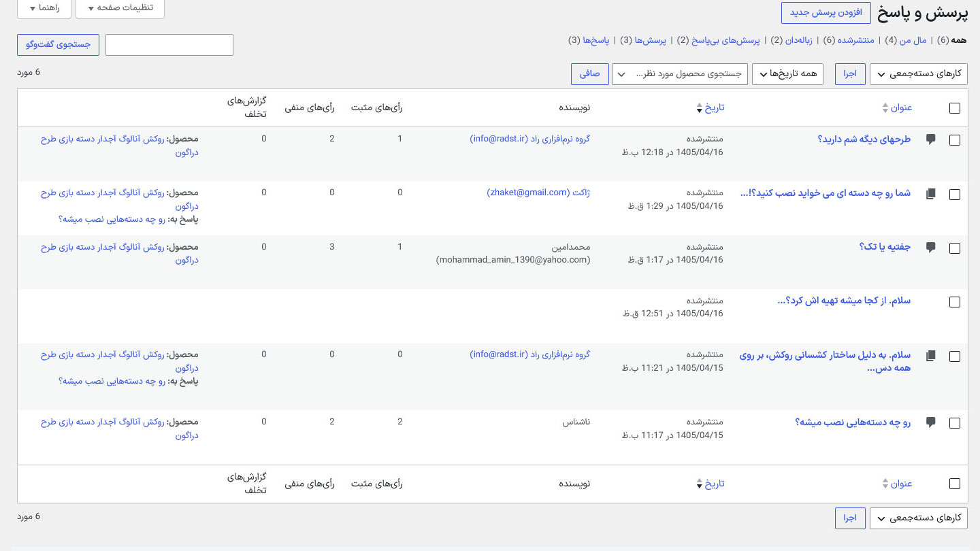Screen dimensions: 980x551
Task: Check row 'شما رو چه دسته ای می خواید'
Action: coord(955,195)
